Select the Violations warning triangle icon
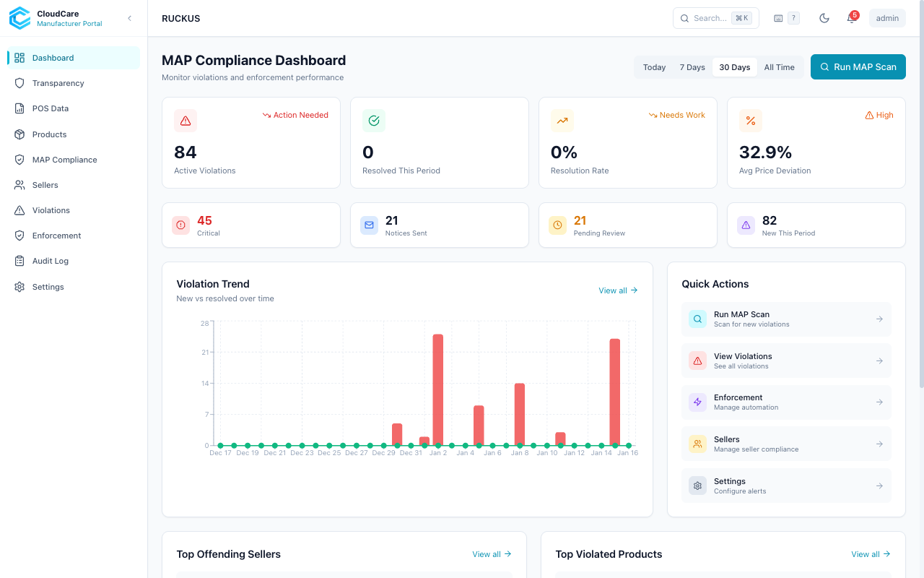The image size is (924, 578). click(19, 210)
